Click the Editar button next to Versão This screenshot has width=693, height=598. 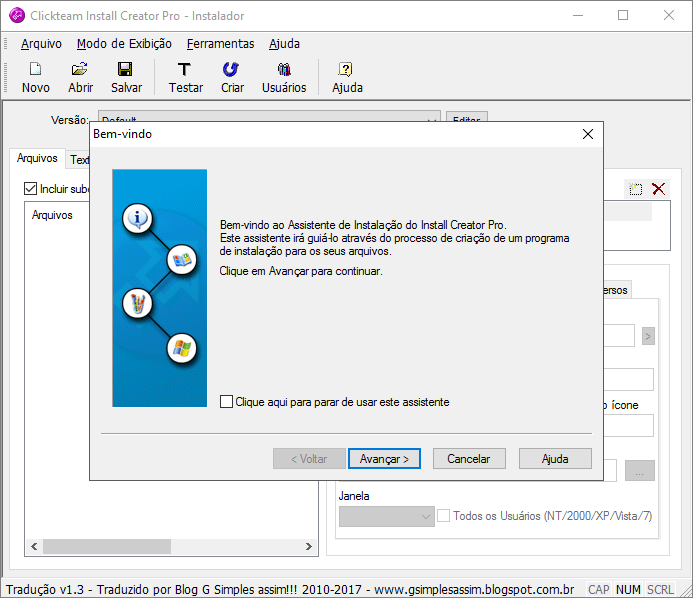pos(467,116)
